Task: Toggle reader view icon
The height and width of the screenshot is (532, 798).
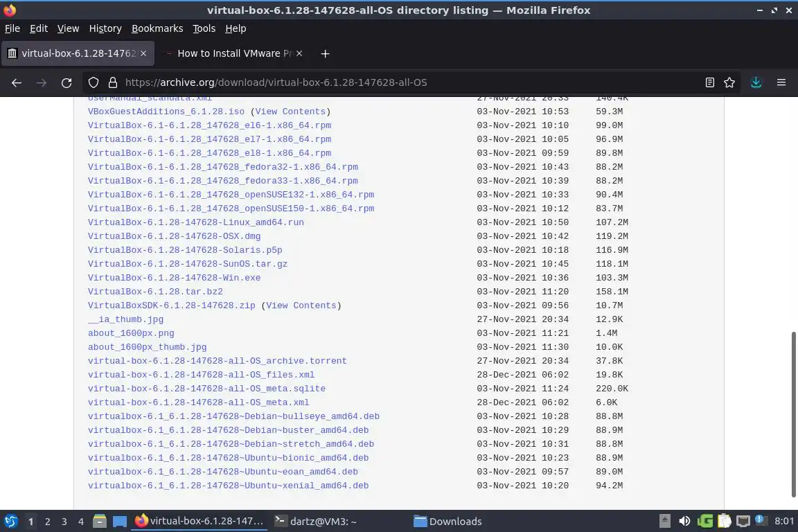Action: (709, 82)
